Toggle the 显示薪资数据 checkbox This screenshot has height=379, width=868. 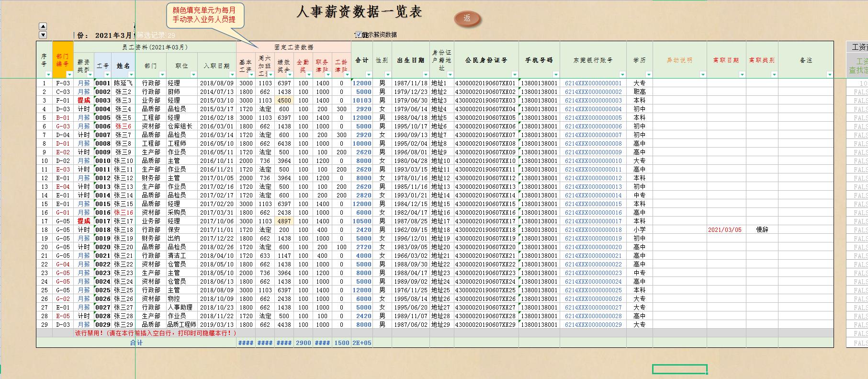click(x=358, y=34)
